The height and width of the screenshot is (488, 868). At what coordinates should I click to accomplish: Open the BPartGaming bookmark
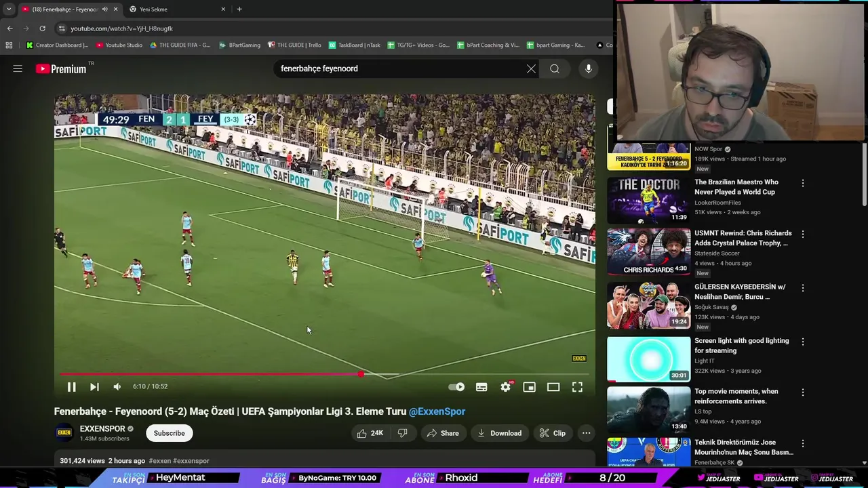click(240, 45)
